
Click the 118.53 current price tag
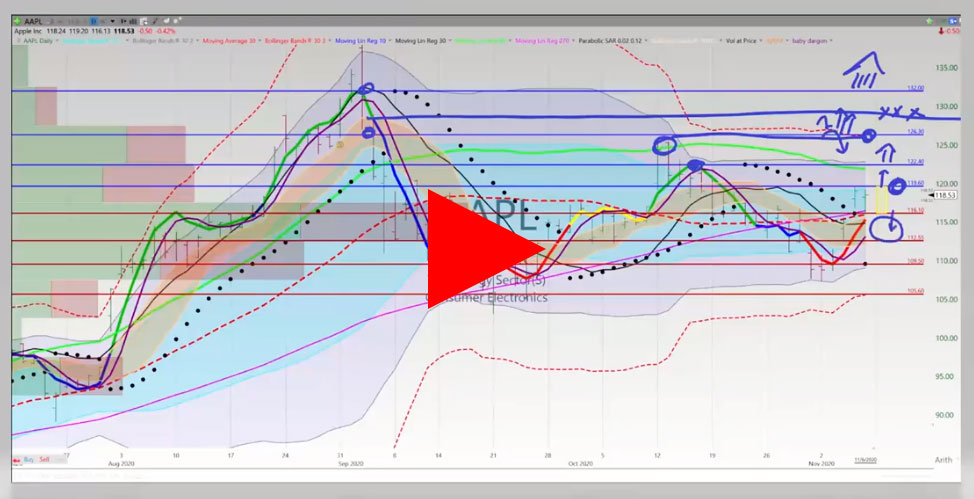click(944, 195)
